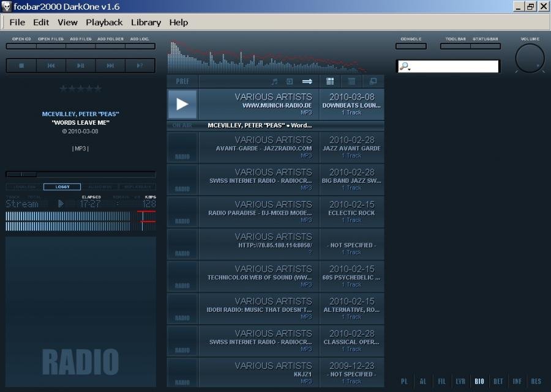Stop playback with the Stop button
Image resolution: width=551 pixels, height=392 pixels.
click(x=21, y=65)
